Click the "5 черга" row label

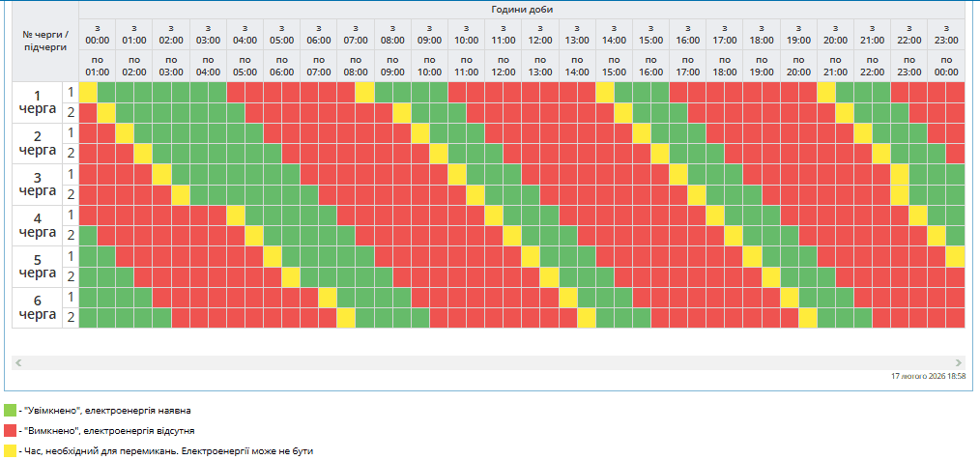[x=38, y=266]
